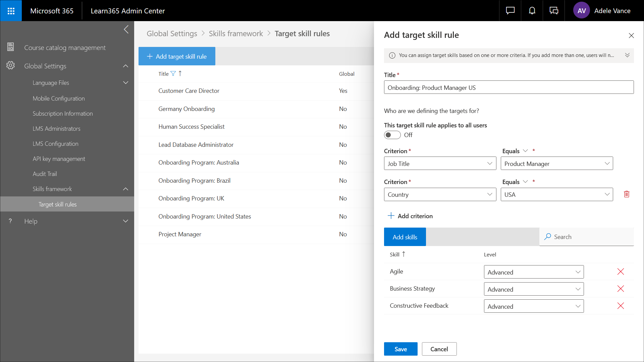The height and width of the screenshot is (362, 644).
Task: Enable the rule to apply to all users
Action: tap(392, 135)
